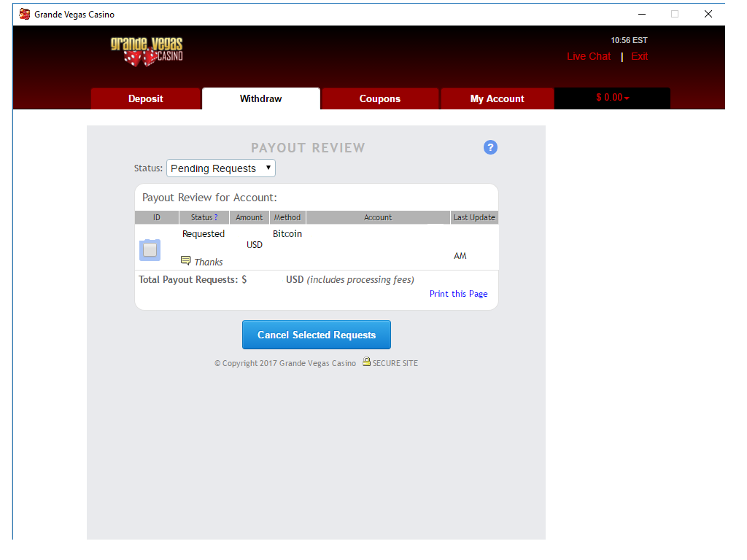Click the Bitcoin method cell
Image resolution: width=747 pixels, height=560 pixels.
point(287,234)
